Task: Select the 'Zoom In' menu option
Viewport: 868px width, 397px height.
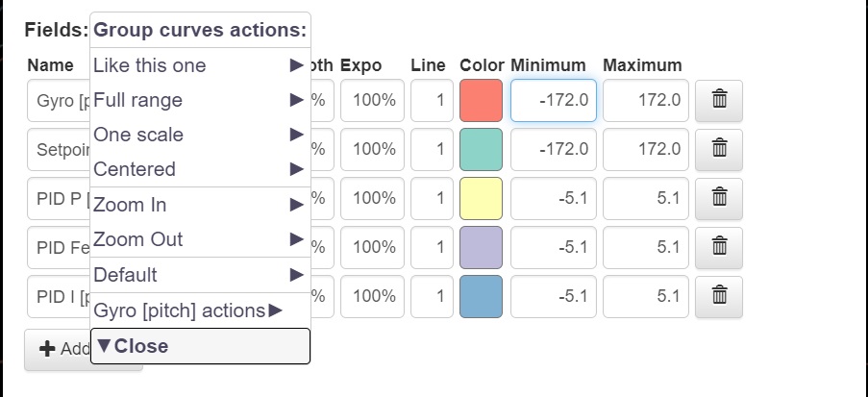Action: (x=199, y=205)
